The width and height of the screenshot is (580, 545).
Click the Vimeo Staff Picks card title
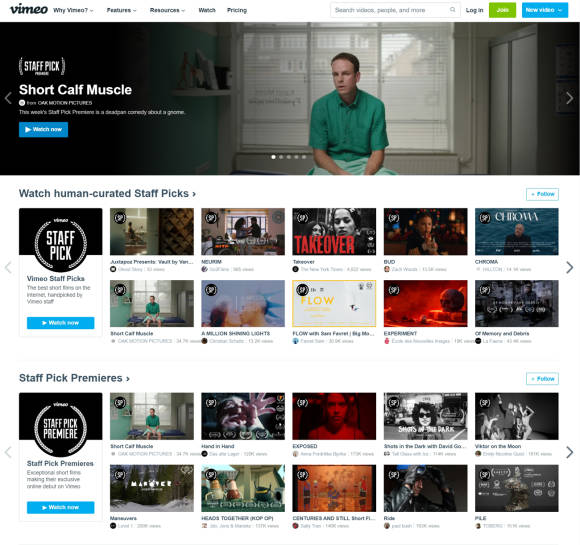click(x=55, y=279)
